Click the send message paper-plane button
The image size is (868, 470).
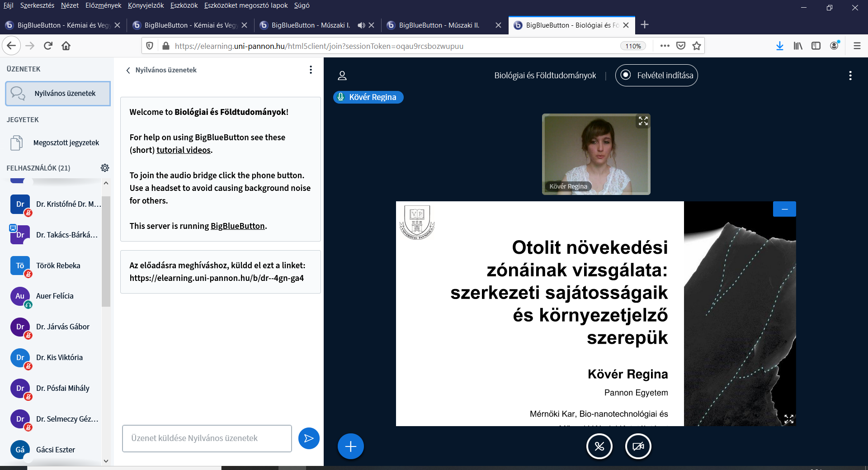pos(309,438)
